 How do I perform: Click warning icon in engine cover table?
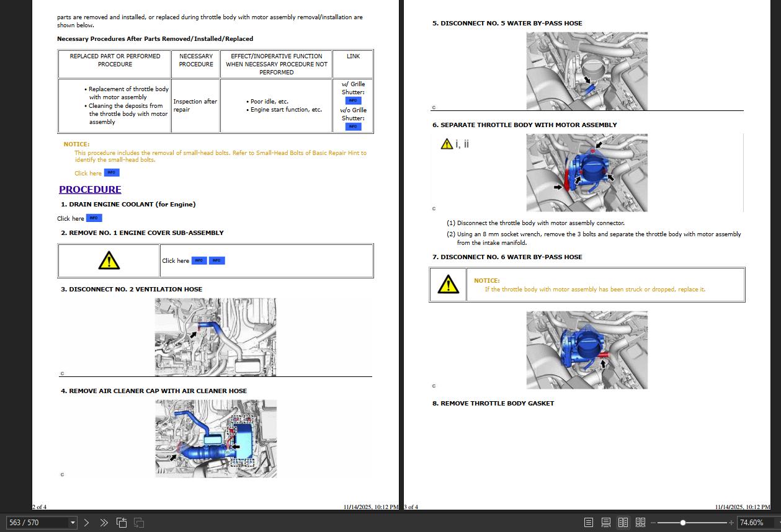(109, 260)
